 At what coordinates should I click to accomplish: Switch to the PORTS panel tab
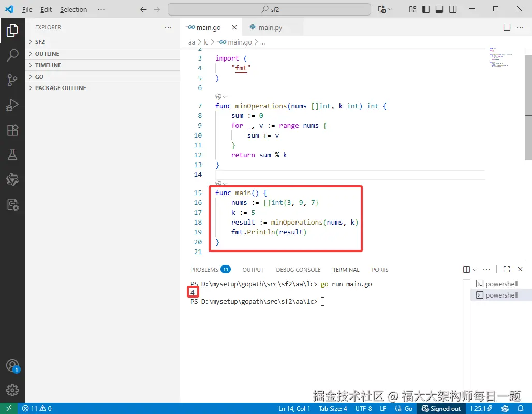(x=380, y=270)
